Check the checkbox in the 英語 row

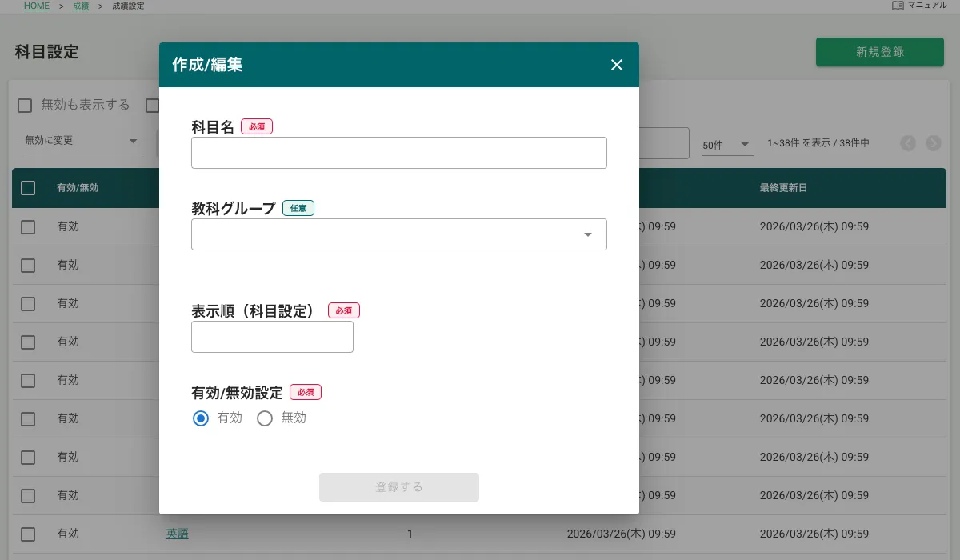(x=28, y=534)
